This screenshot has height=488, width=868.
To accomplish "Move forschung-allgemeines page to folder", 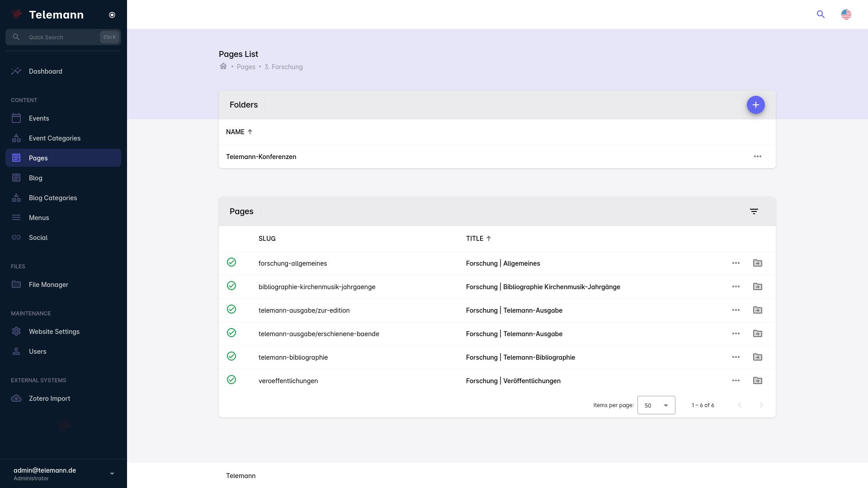I will (757, 263).
